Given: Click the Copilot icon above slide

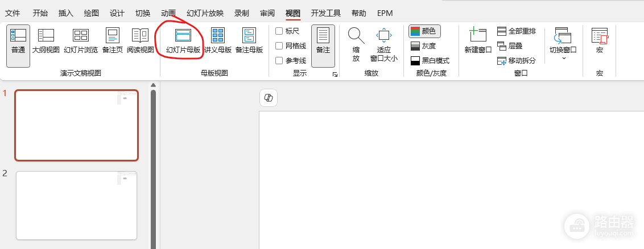Looking at the screenshot, I should point(269,98).
